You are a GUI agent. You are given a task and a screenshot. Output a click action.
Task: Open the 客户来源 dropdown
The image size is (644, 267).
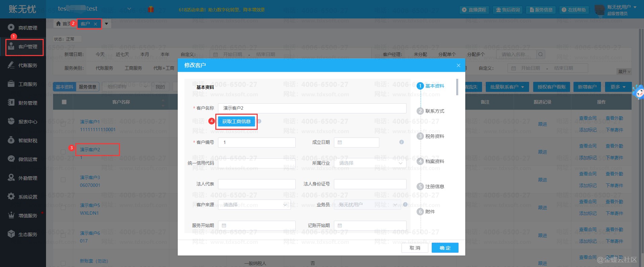pyautogui.click(x=254, y=205)
